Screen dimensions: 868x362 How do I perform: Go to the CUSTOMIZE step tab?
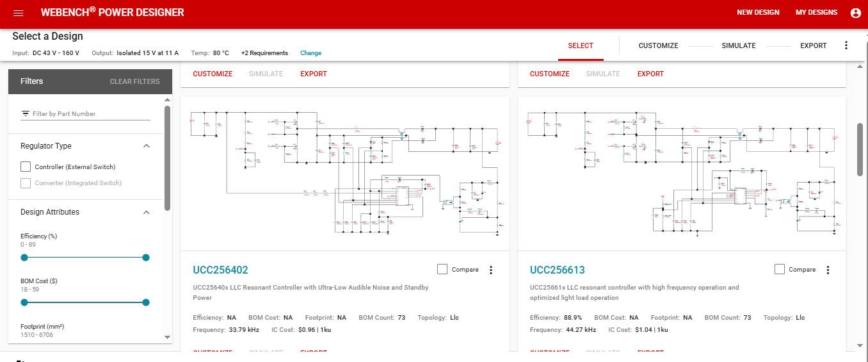pyautogui.click(x=658, y=45)
